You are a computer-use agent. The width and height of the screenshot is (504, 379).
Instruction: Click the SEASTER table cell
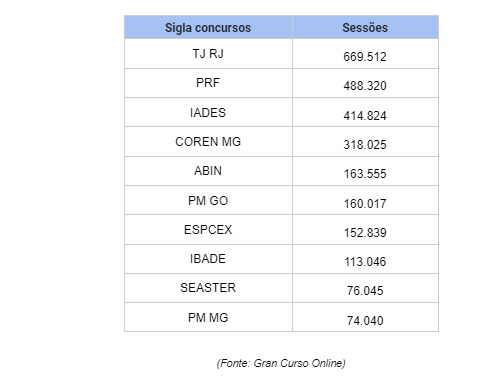coord(208,288)
